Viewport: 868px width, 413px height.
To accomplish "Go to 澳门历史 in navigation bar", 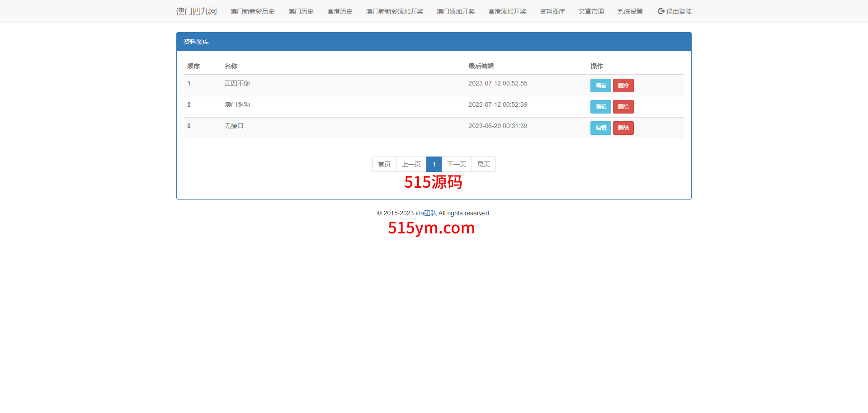I will tap(301, 11).
